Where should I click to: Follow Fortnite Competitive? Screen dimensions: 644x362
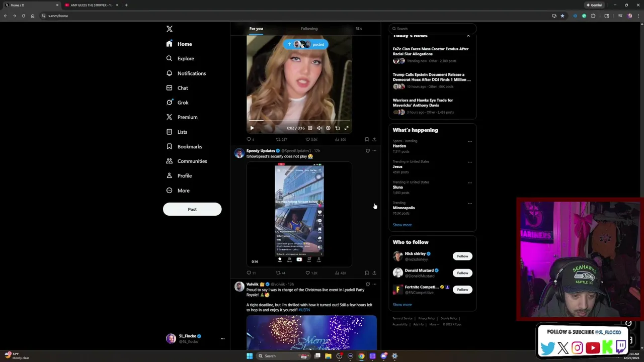[462, 290]
